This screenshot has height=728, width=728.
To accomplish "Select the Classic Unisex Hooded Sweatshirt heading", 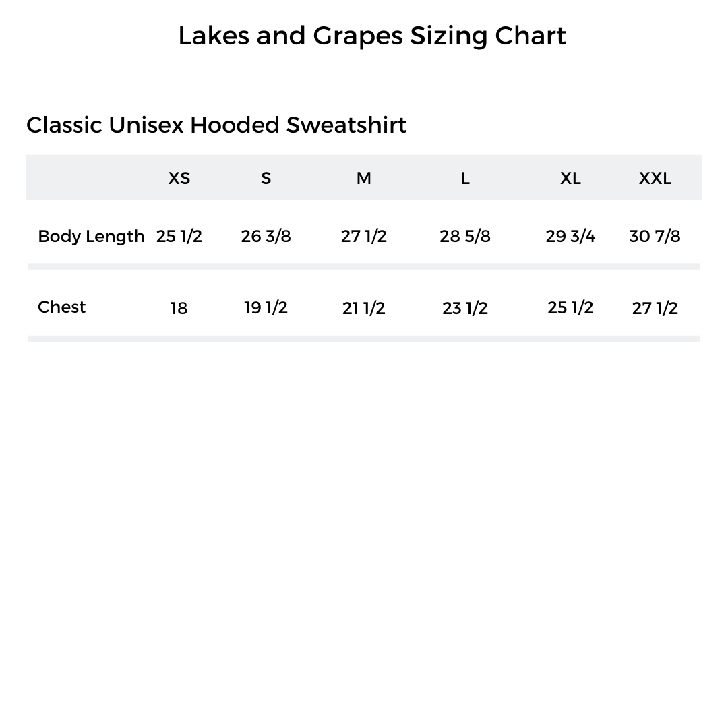I will click(x=216, y=125).
